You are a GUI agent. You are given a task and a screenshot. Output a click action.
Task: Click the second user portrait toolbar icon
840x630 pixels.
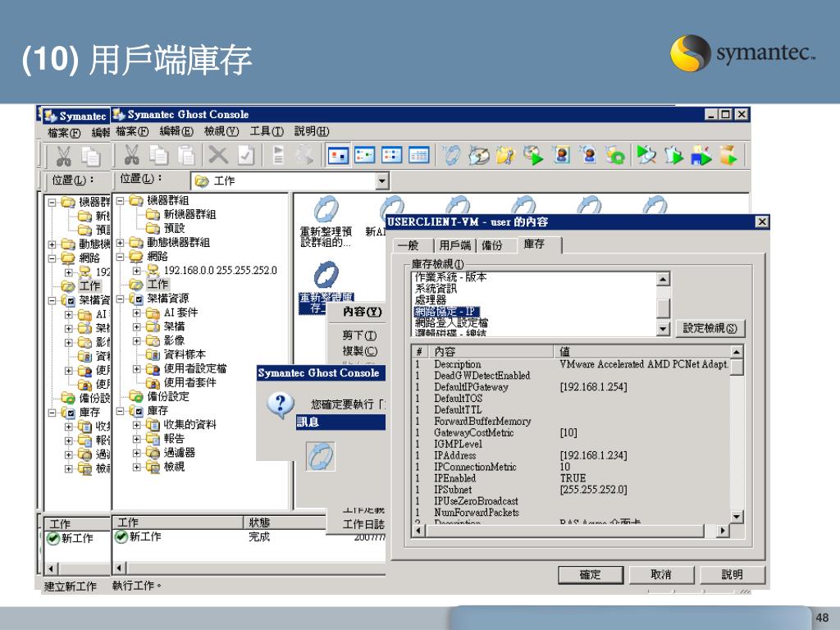coord(588,155)
